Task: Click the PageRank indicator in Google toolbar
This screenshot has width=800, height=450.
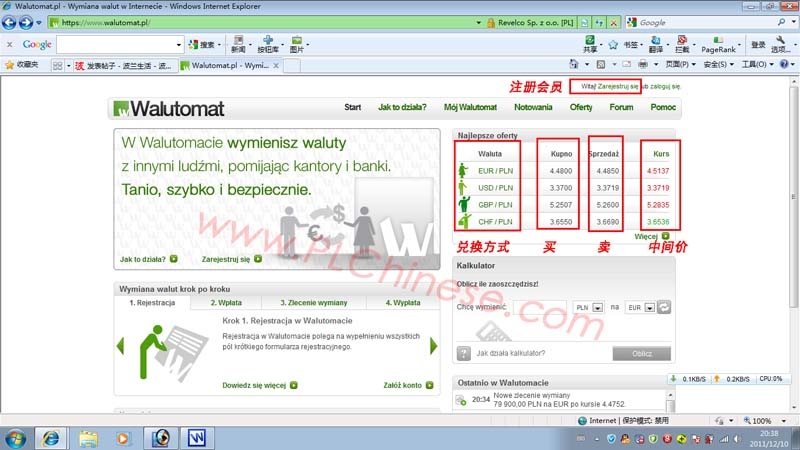Action: click(718, 44)
